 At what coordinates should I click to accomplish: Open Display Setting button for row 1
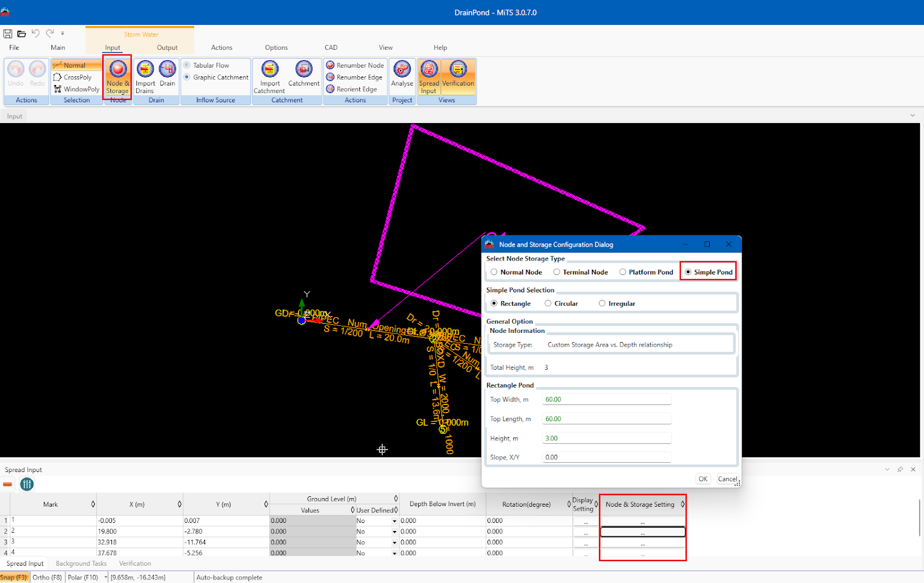[x=586, y=521]
